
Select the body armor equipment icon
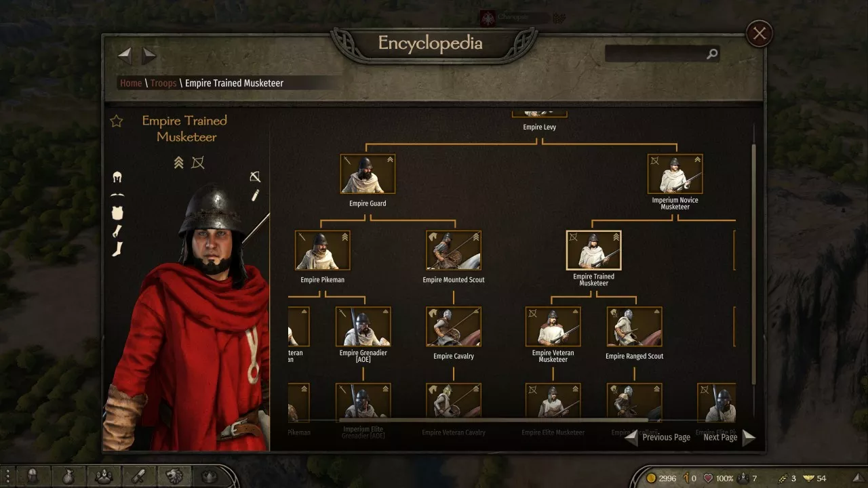117,213
